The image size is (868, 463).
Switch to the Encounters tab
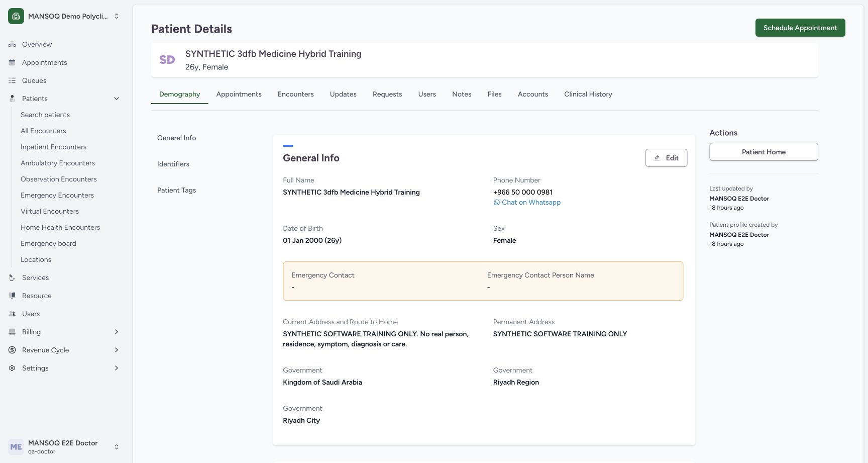[296, 94]
